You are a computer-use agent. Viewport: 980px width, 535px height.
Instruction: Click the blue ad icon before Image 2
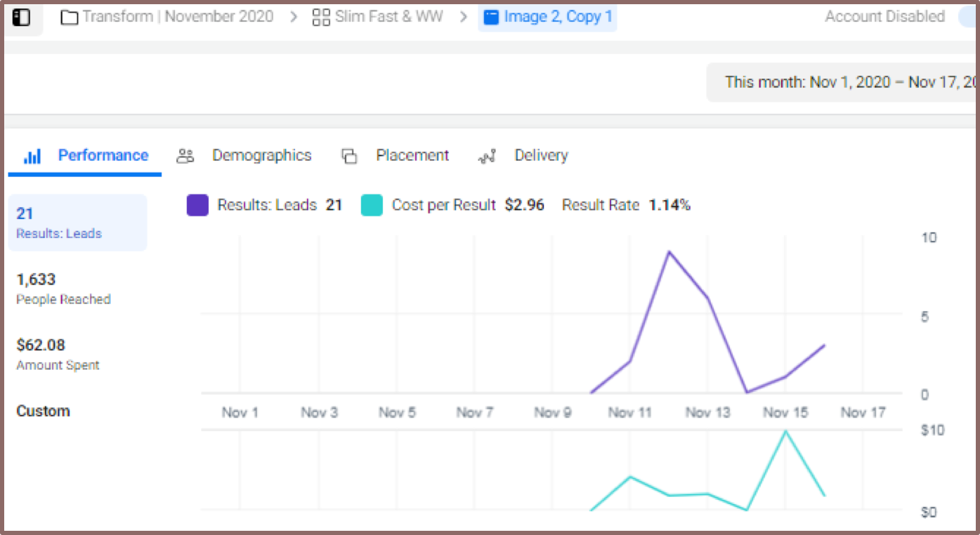click(492, 18)
